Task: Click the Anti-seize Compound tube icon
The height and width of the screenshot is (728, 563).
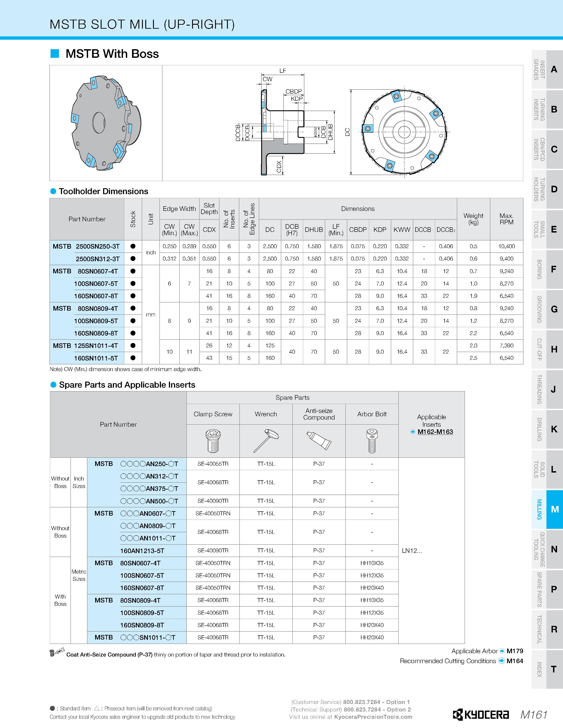Action: point(319,441)
